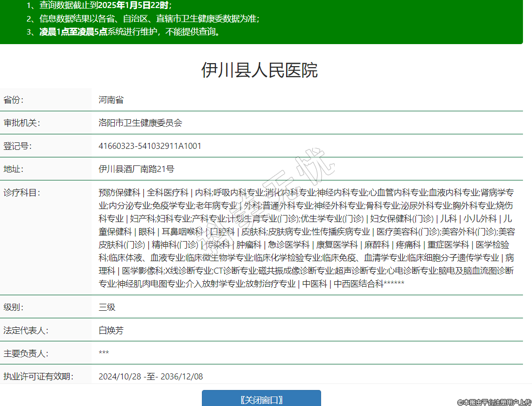Click the 法定代表人 row label
The height and width of the screenshot is (406, 532).
pyautogui.click(x=26, y=330)
